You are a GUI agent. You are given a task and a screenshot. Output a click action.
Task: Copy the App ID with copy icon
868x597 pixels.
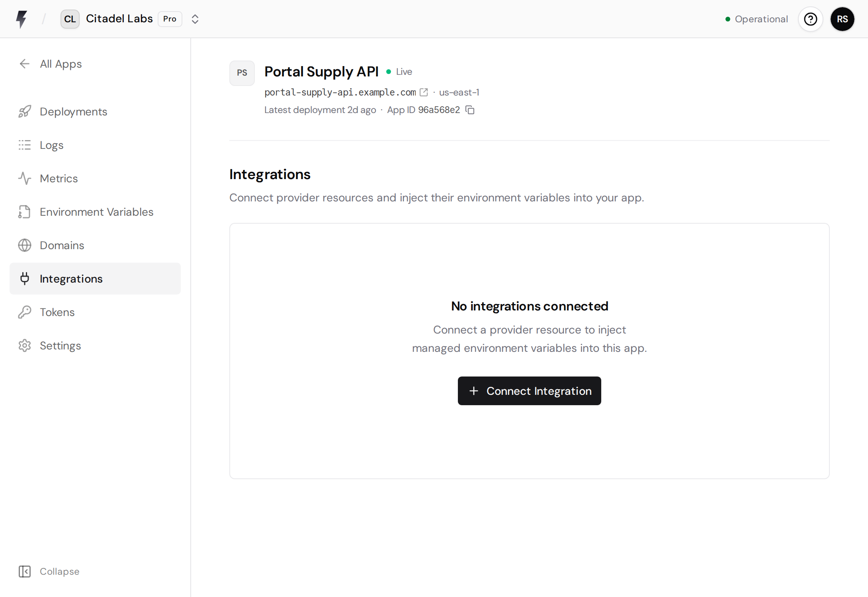pyautogui.click(x=470, y=110)
